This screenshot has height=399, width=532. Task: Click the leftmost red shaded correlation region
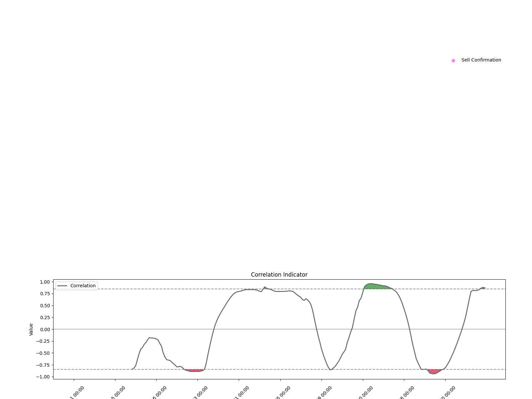click(x=195, y=370)
